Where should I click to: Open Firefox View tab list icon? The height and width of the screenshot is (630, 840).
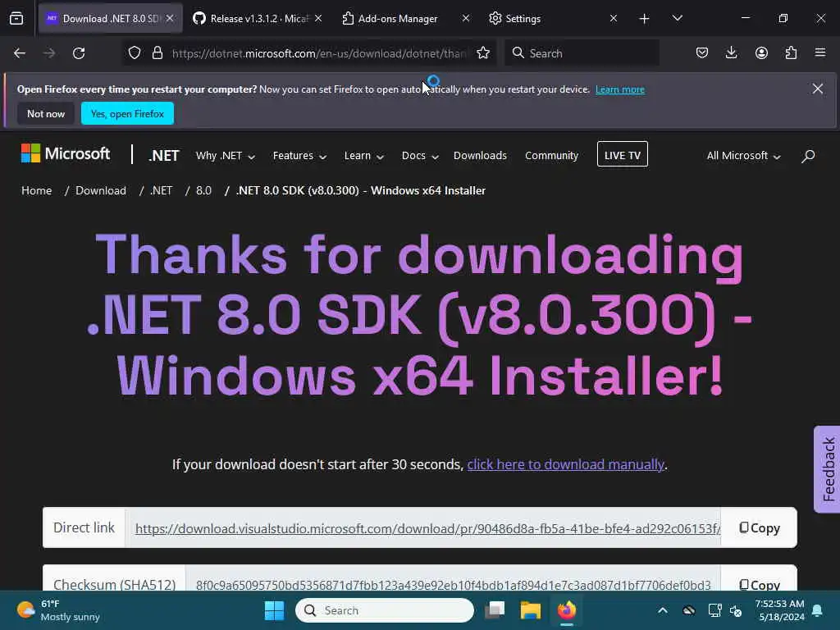[16, 18]
